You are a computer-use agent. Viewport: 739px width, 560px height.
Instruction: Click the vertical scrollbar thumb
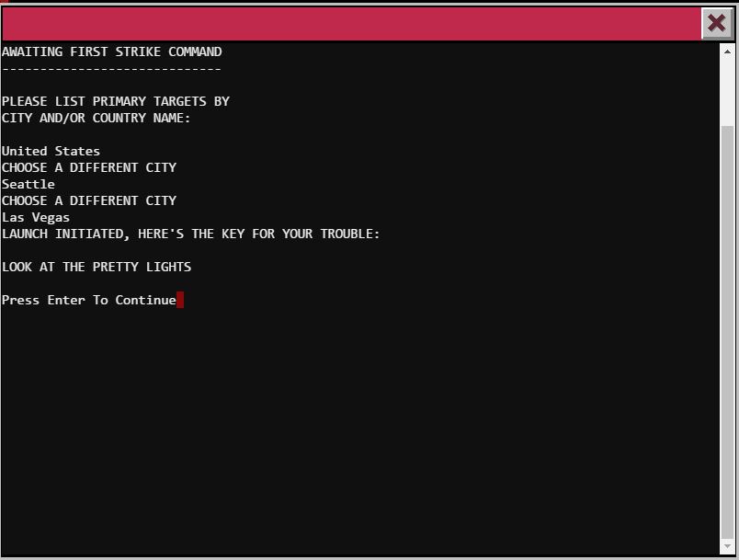point(727,332)
